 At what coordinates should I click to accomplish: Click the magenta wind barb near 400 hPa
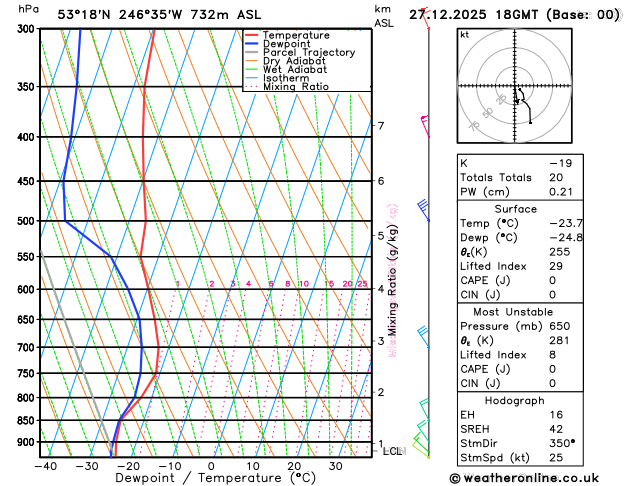(x=425, y=126)
